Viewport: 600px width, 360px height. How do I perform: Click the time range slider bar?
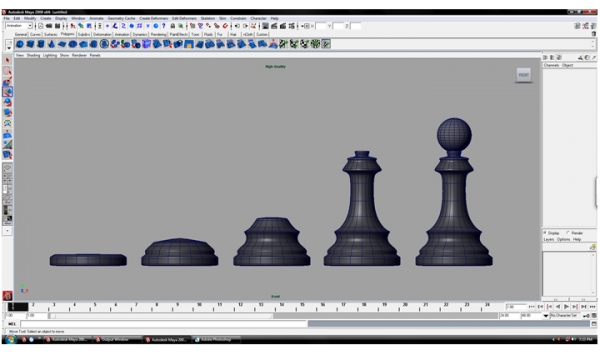pos(161,316)
